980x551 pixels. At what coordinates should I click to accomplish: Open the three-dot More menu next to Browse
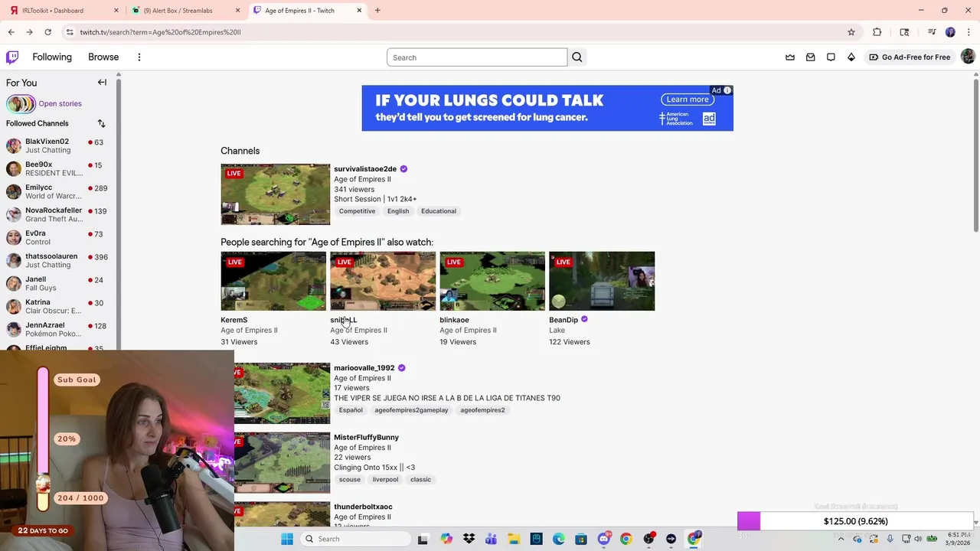click(x=139, y=57)
